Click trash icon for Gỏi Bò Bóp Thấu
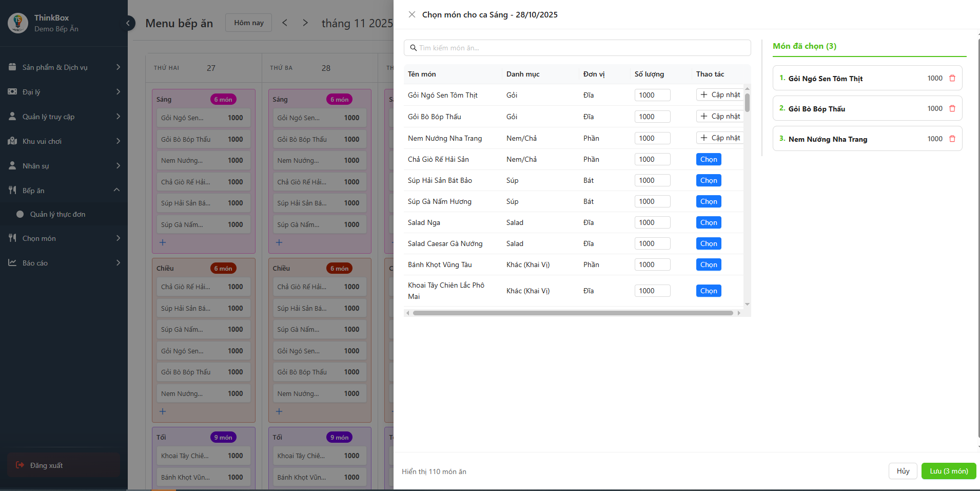 click(x=952, y=108)
